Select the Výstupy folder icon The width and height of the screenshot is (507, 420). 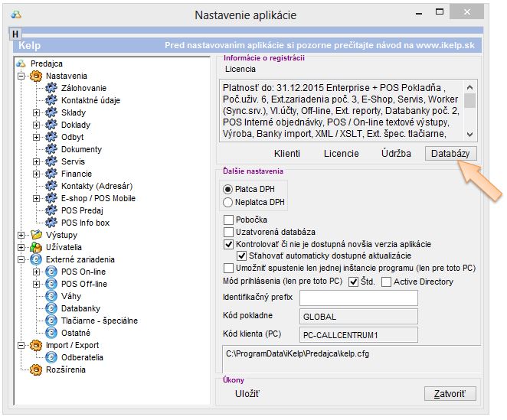[x=34, y=235]
